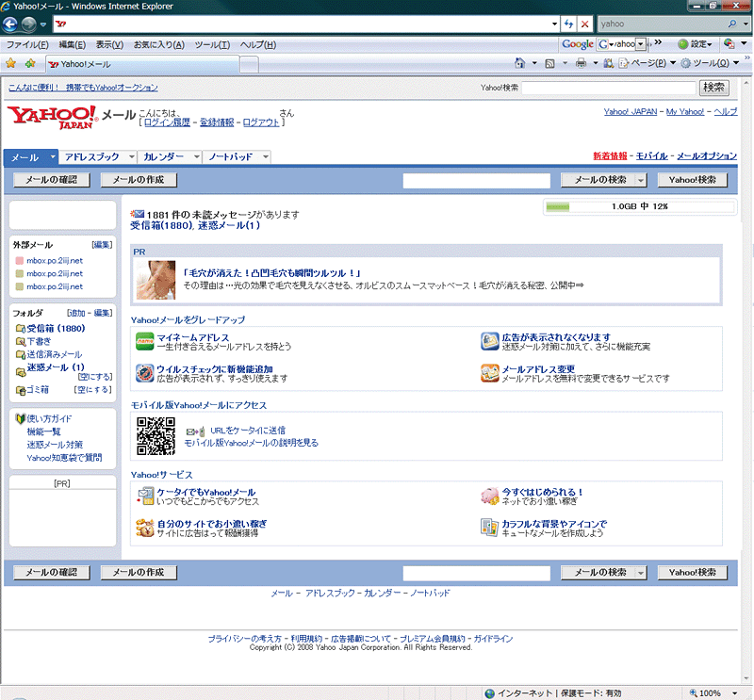Open the top メールの検索 dropdown arrow
The width and height of the screenshot is (754, 700).
(641, 180)
